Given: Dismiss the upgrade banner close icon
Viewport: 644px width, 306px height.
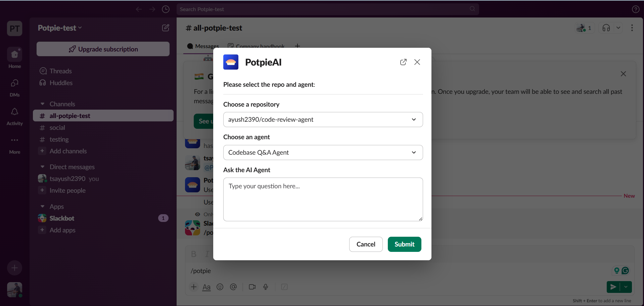Looking at the screenshot, I should tap(623, 74).
